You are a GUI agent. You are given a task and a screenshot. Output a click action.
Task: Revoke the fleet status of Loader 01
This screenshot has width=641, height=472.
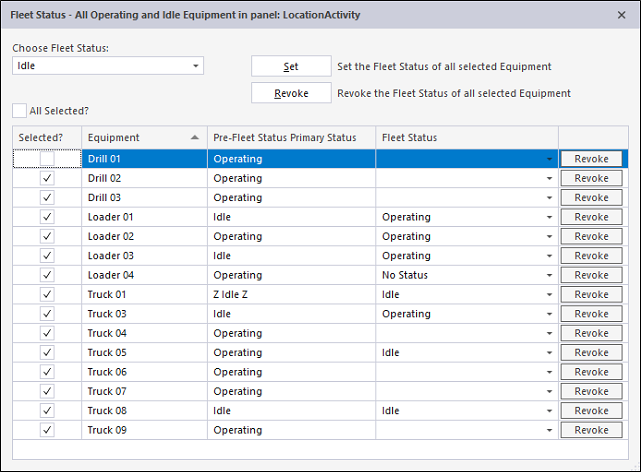(x=591, y=217)
